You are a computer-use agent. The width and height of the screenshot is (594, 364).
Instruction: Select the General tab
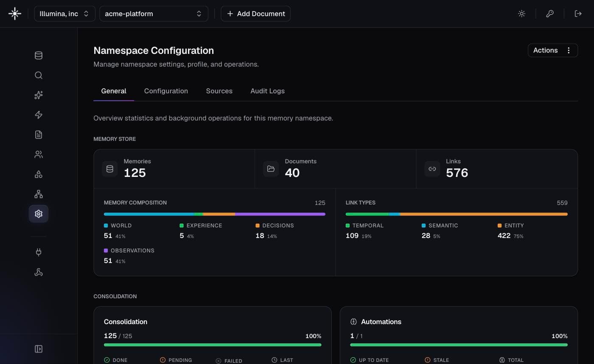point(114,91)
